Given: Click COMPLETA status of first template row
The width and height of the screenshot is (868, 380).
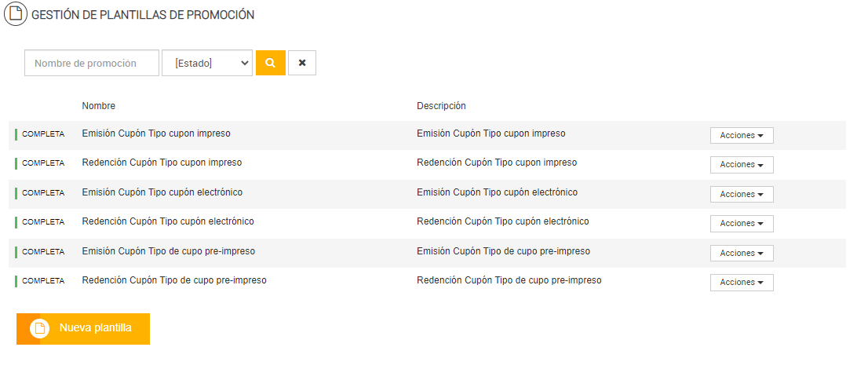Looking at the screenshot, I should [x=43, y=134].
